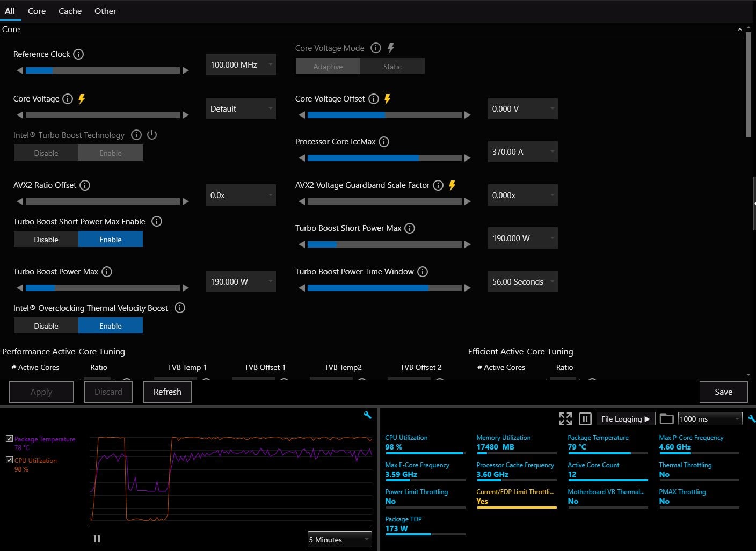Click the info icon next to Reference Clock
This screenshot has width=756, height=551.
(x=78, y=54)
